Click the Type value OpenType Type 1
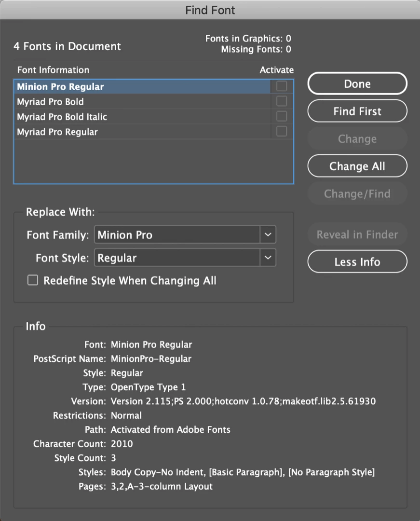Image resolution: width=420 pixels, height=521 pixels. coord(148,387)
